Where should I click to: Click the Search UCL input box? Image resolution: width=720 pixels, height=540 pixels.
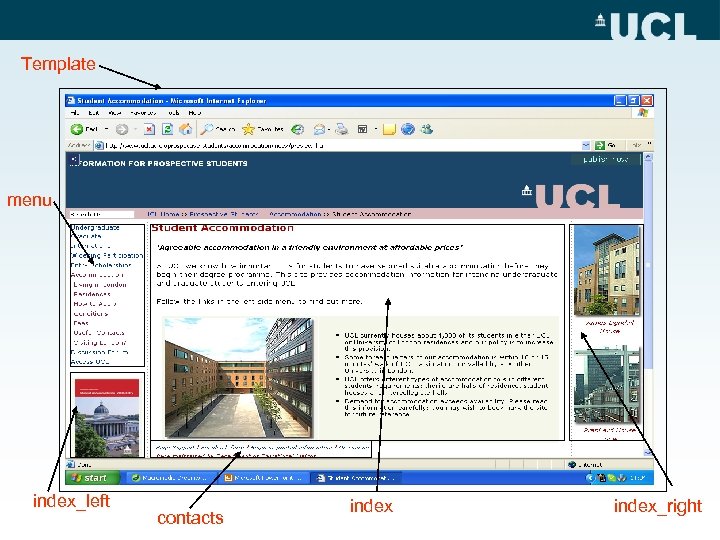pyautogui.click(x=101, y=214)
